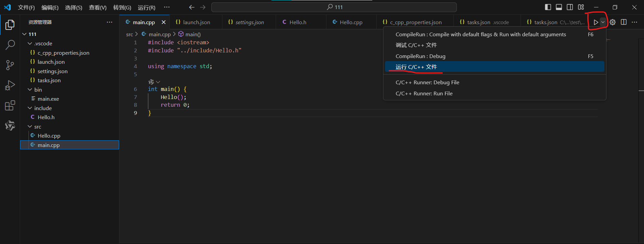This screenshot has height=244, width=644.
Task: Open the 运行(R) menu
Action: point(147,7)
